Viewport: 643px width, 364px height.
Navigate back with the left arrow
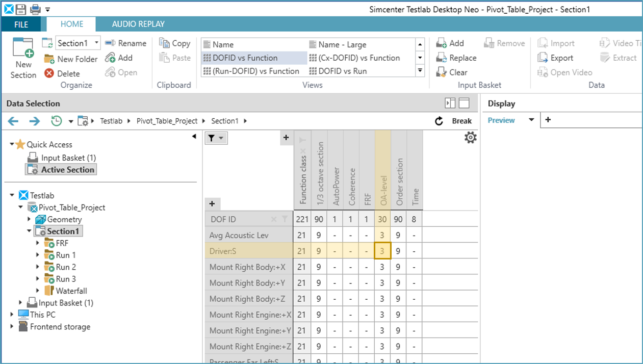[13, 121]
